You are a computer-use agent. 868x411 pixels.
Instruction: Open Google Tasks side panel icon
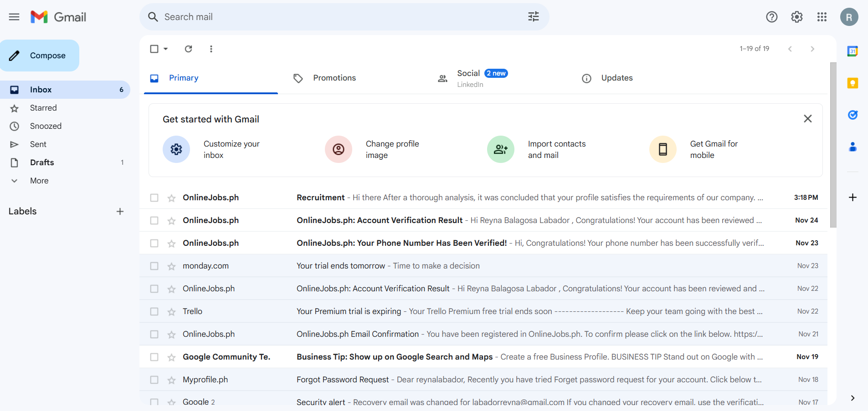click(x=853, y=115)
